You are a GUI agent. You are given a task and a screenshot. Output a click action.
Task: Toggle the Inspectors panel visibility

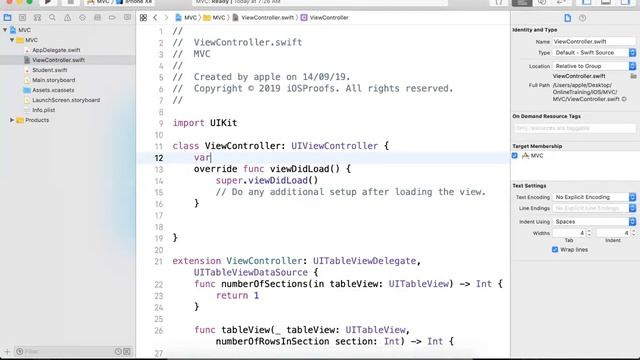click(625, 2)
